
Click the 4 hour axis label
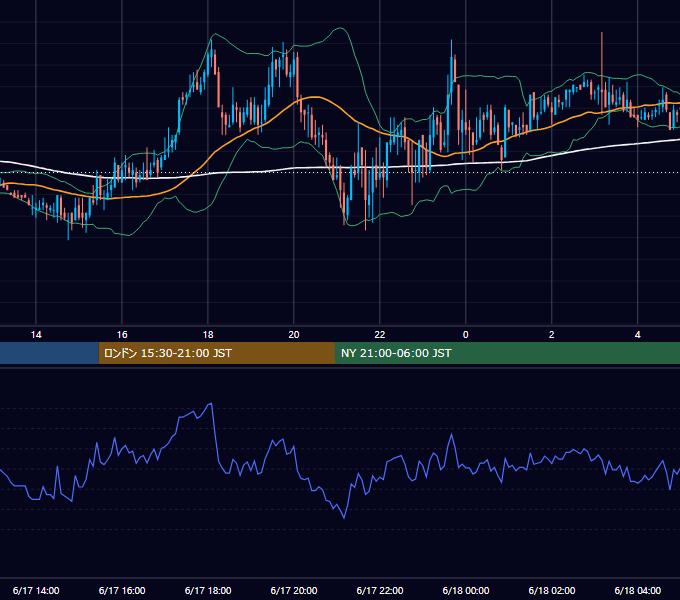click(637, 335)
